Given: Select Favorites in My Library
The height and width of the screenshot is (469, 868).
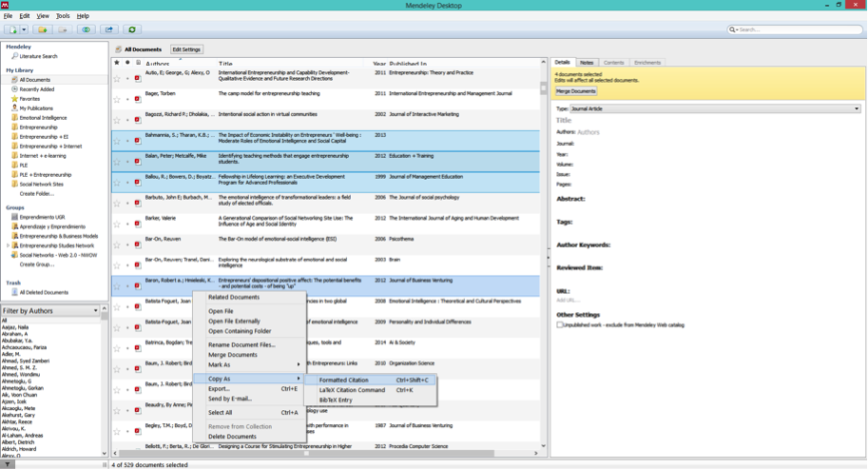Looking at the screenshot, I should 29,99.
